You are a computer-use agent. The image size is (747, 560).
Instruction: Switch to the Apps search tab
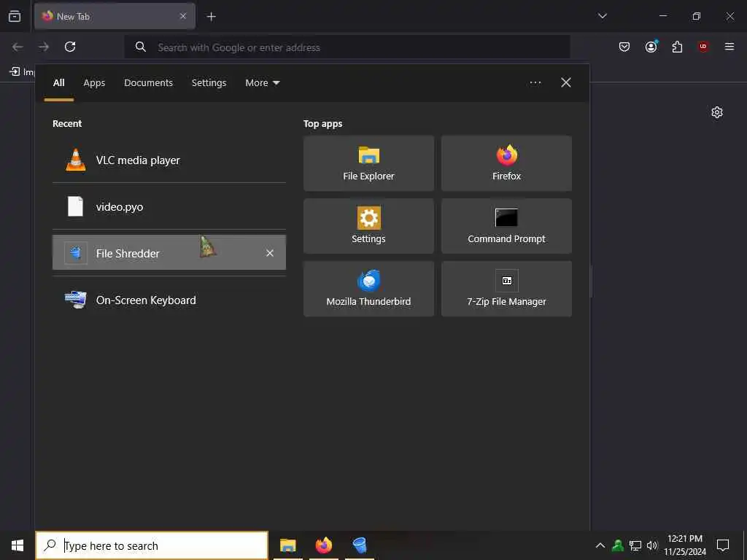[x=94, y=83]
